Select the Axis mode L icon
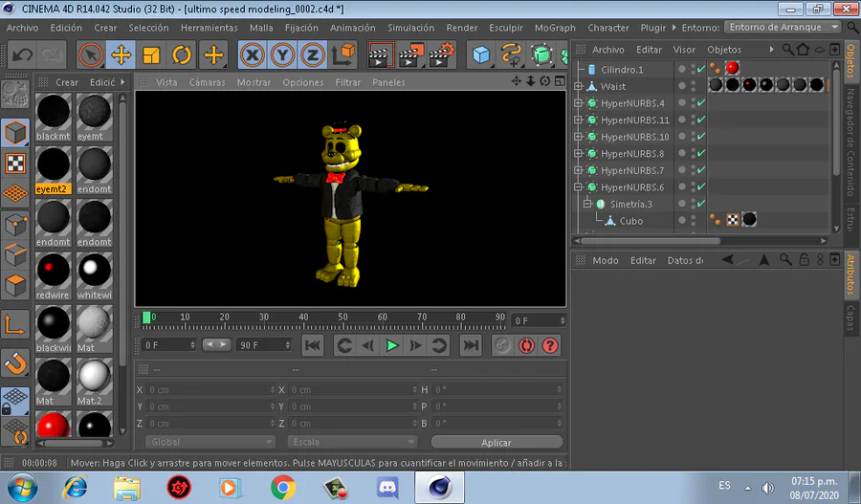The height and width of the screenshot is (504, 861). point(15,324)
